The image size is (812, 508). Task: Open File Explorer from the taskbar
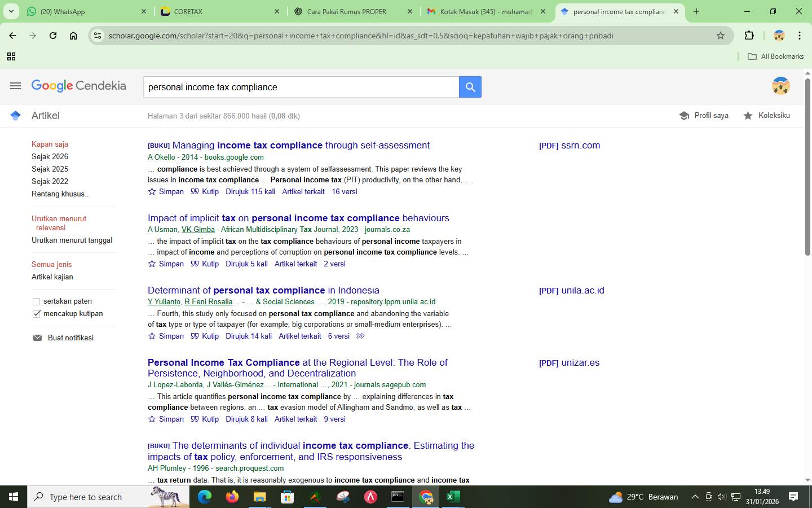[x=259, y=497]
